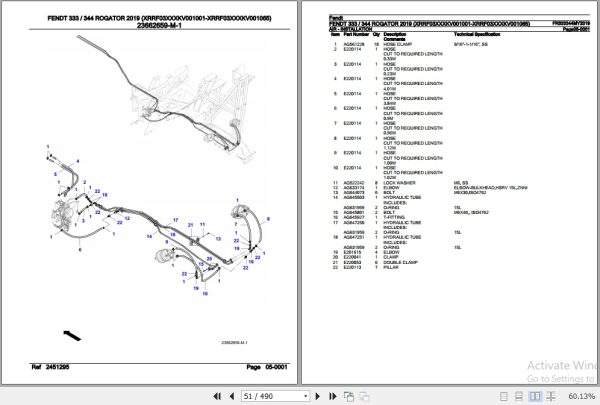Image resolution: width=600 pixels, height=405 pixels.
Task: Switch to two-page continuous scrolling view
Action: pyautogui.click(x=551, y=396)
